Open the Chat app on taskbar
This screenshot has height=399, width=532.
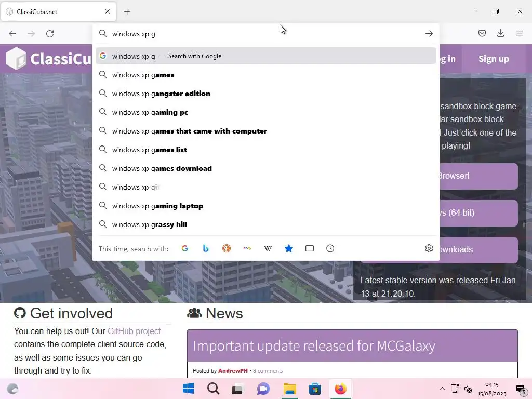(263, 389)
